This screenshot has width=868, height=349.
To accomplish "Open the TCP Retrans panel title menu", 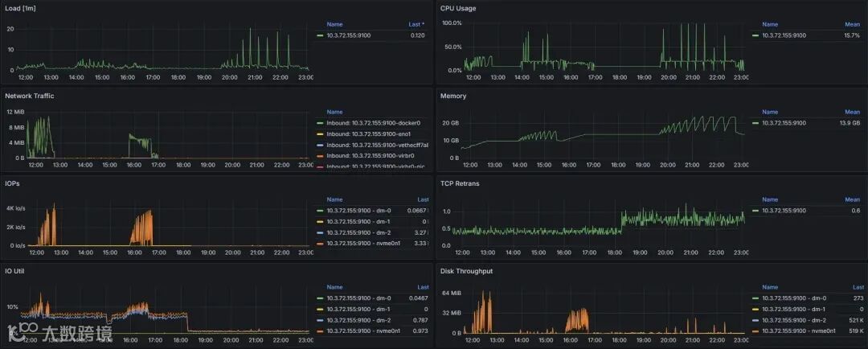I will point(460,183).
